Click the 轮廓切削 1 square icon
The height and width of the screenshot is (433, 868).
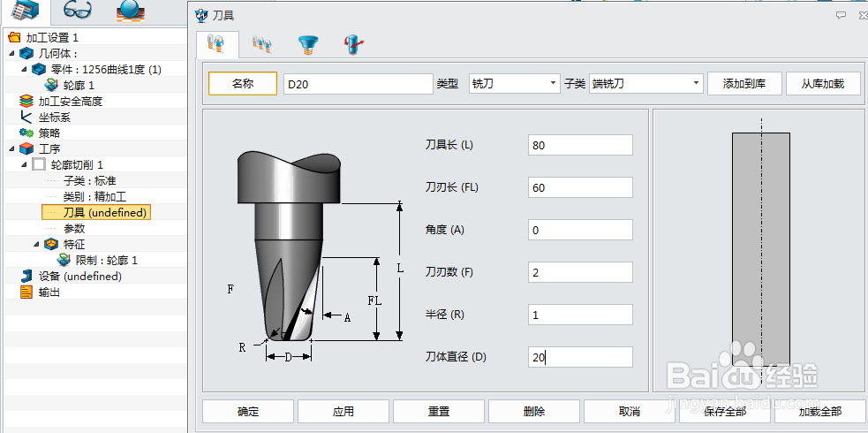(38, 164)
